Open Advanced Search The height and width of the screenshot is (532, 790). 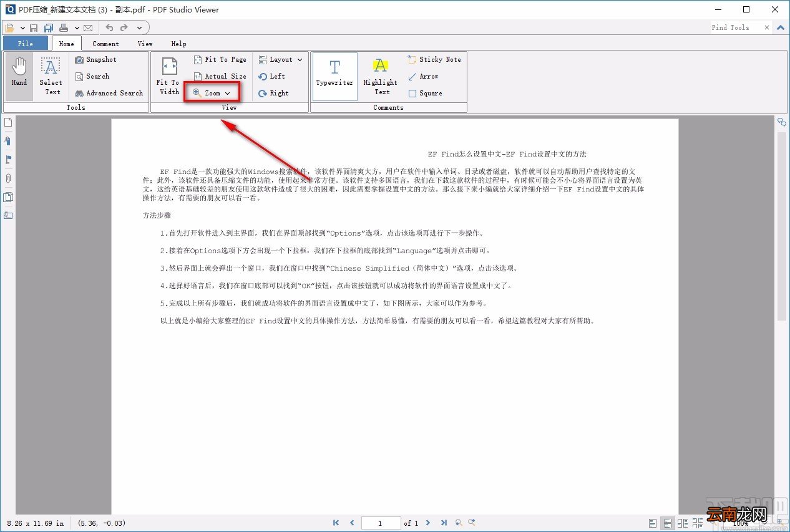[109, 93]
